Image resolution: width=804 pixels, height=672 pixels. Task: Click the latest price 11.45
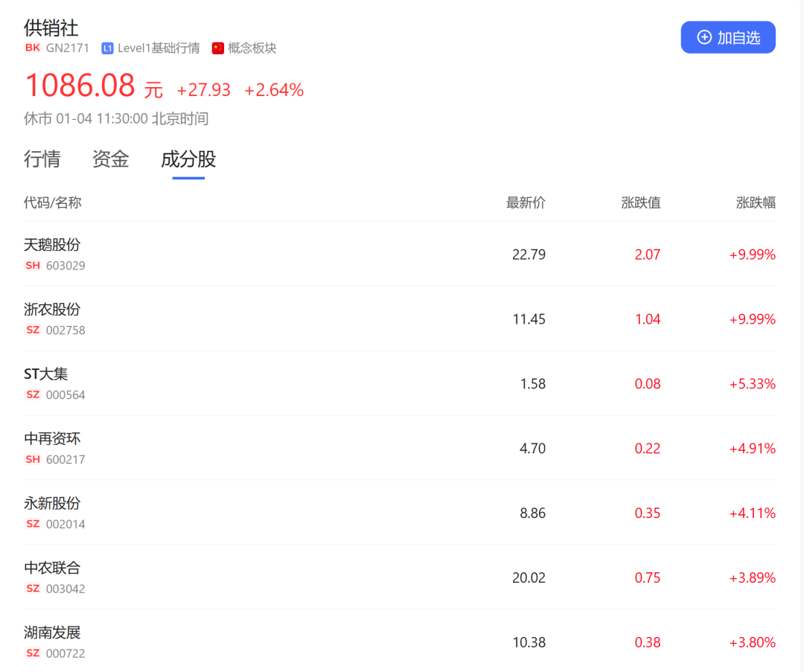[529, 319]
